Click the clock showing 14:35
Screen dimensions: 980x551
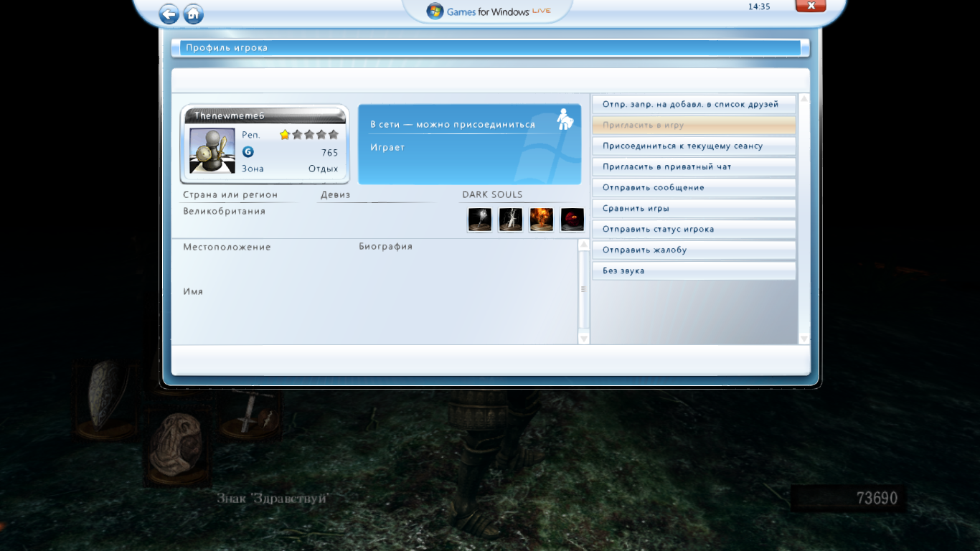point(759,6)
